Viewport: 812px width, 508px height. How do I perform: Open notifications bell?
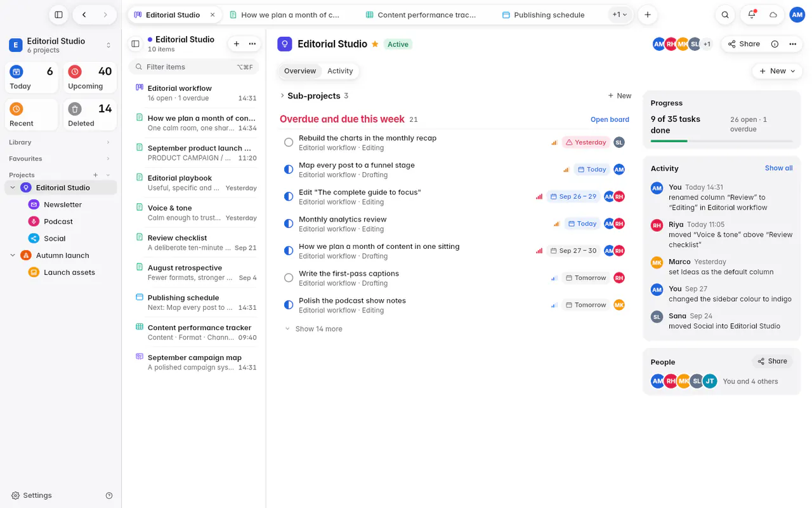(x=752, y=15)
